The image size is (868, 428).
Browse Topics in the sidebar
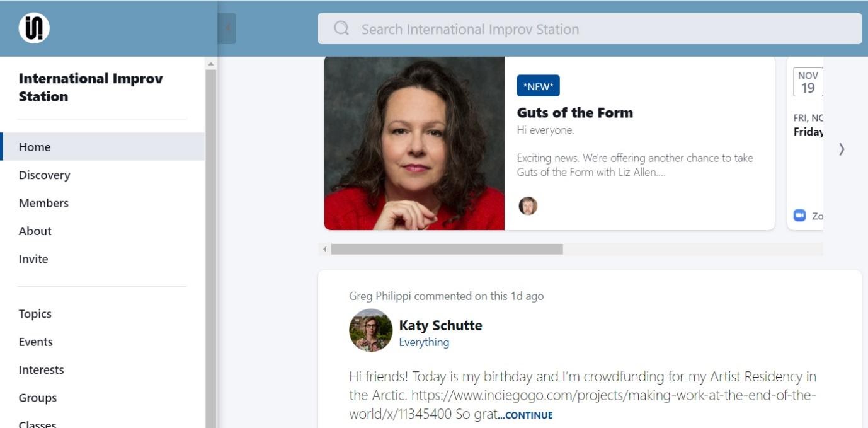tap(35, 314)
